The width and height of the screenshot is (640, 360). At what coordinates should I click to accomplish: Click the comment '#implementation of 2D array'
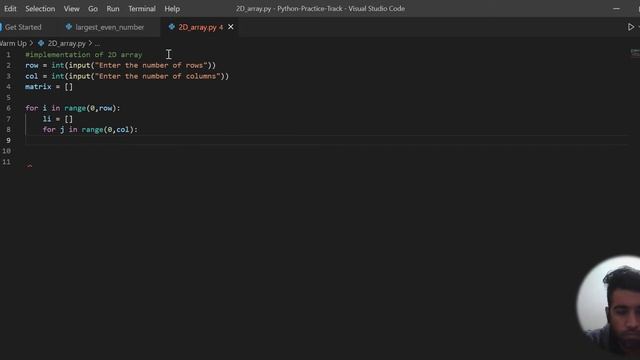(x=84, y=55)
